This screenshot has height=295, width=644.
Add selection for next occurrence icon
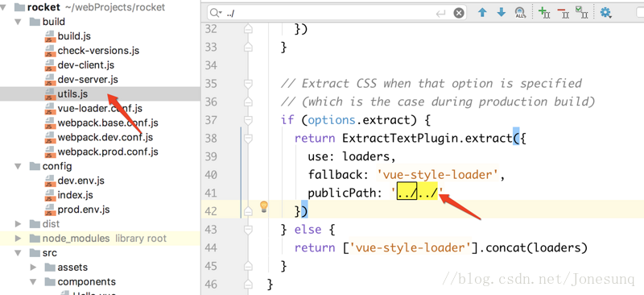pos(544,13)
